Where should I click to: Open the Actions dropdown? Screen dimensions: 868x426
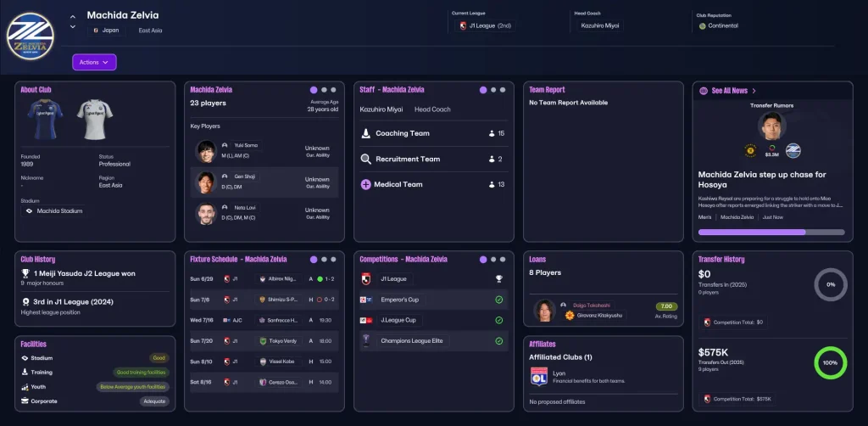point(94,62)
